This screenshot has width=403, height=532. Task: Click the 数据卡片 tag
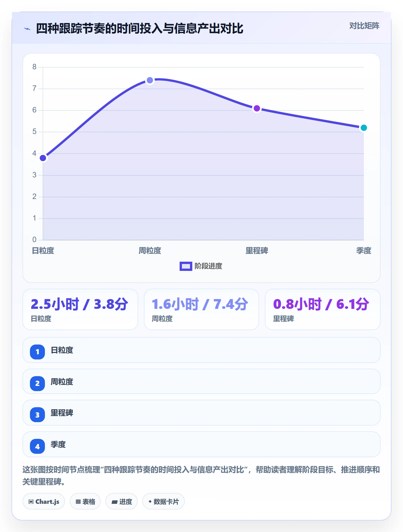click(164, 502)
